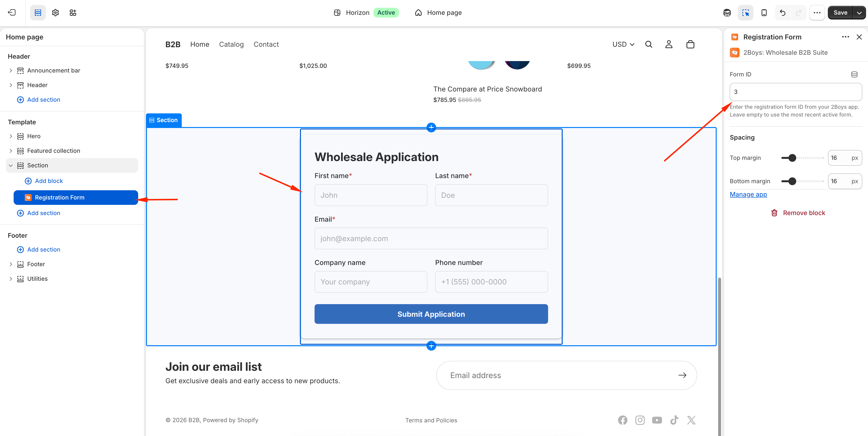
Task: Click the Instagram footer icon
Action: point(640,420)
